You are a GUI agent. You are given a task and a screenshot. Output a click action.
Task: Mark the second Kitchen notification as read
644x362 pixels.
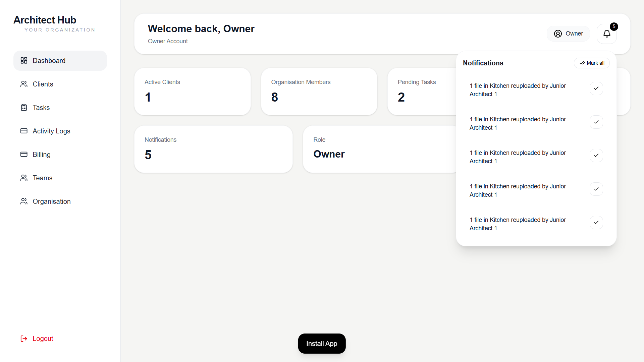click(596, 122)
